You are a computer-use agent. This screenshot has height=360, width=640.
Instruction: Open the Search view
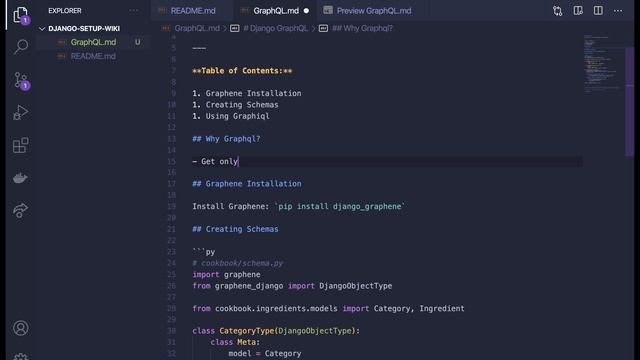coord(21,47)
